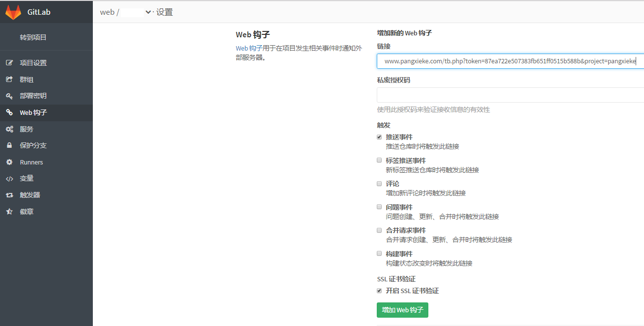The height and width of the screenshot is (326, 644).
Task: Open the 变量 sidebar section
Action: [x=26, y=178]
